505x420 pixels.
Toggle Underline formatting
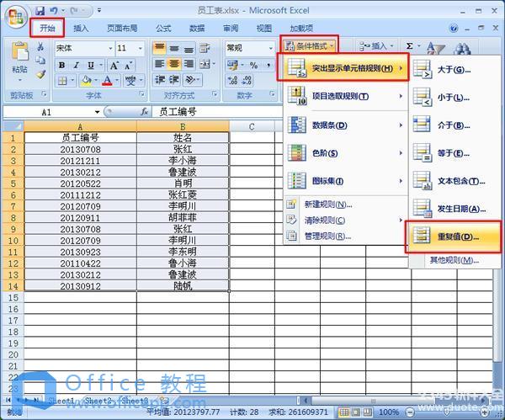tap(91, 66)
